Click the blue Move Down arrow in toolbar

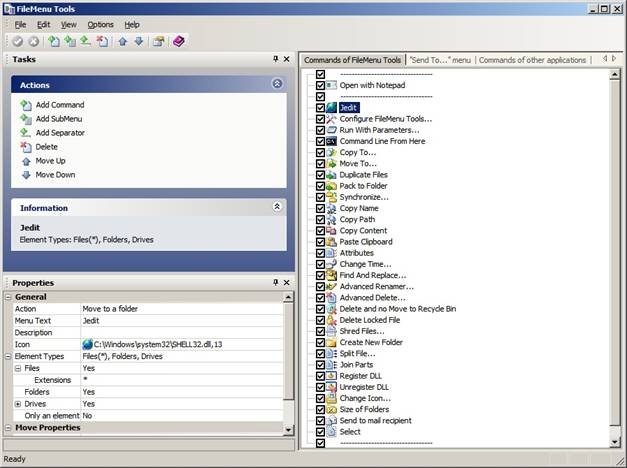[139, 41]
